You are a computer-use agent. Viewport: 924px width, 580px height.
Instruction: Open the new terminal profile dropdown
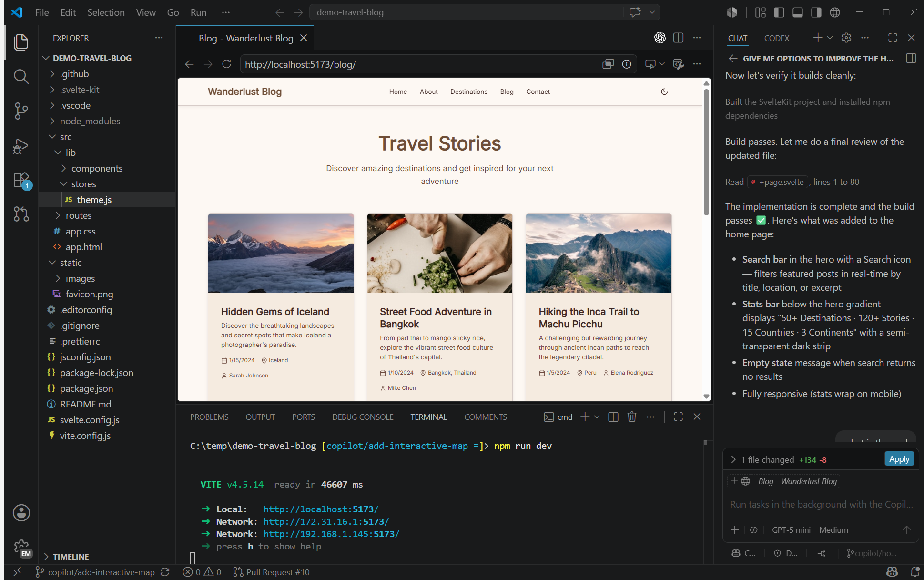pos(597,417)
